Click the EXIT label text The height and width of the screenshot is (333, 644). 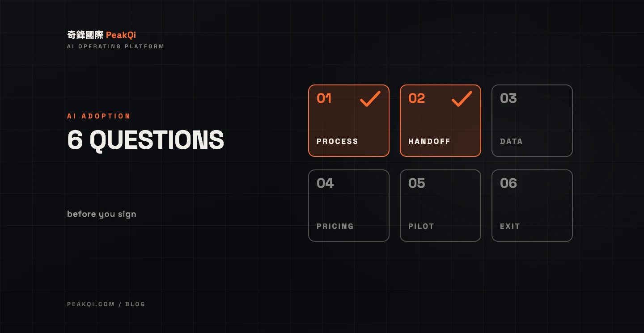point(510,226)
